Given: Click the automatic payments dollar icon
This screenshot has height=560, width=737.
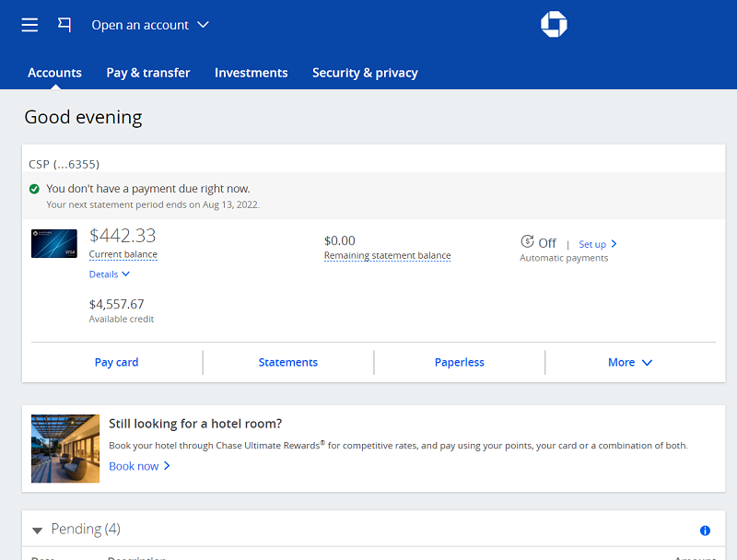Looking at the screenshot, I should [527, 242].
